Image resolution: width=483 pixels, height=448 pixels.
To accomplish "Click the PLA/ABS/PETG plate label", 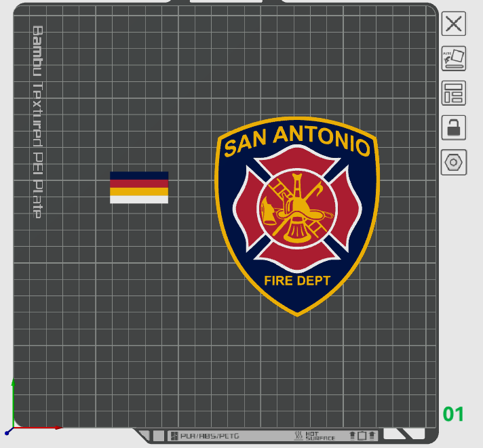I will pos(210,436).
